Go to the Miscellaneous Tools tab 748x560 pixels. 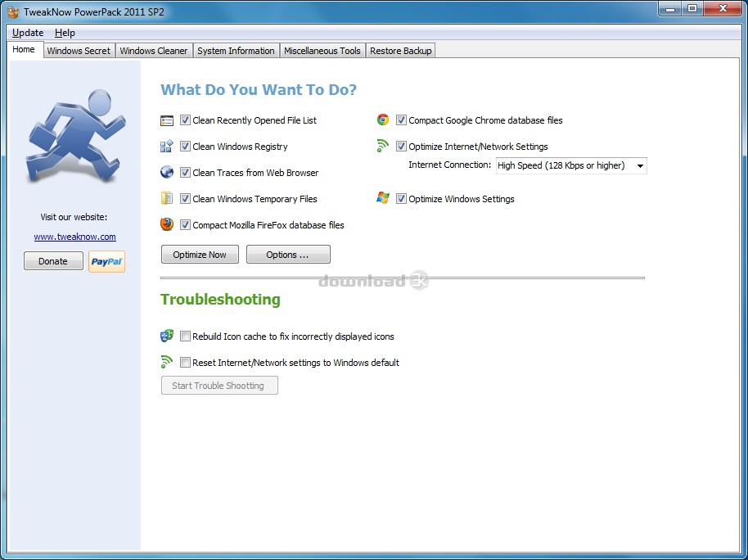(x=322, y=51)
